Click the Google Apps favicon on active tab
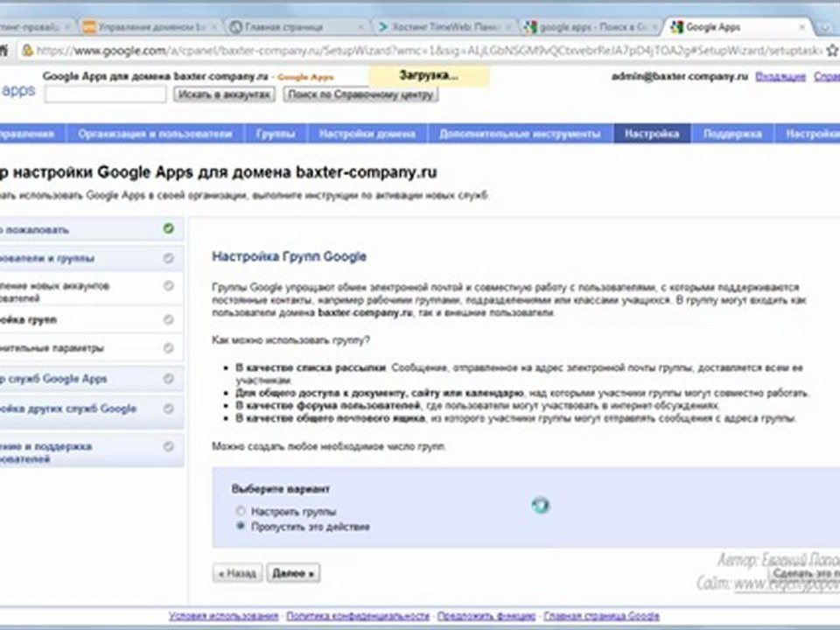The width and height of the screenshot is (840, 630). coord(676,27)
